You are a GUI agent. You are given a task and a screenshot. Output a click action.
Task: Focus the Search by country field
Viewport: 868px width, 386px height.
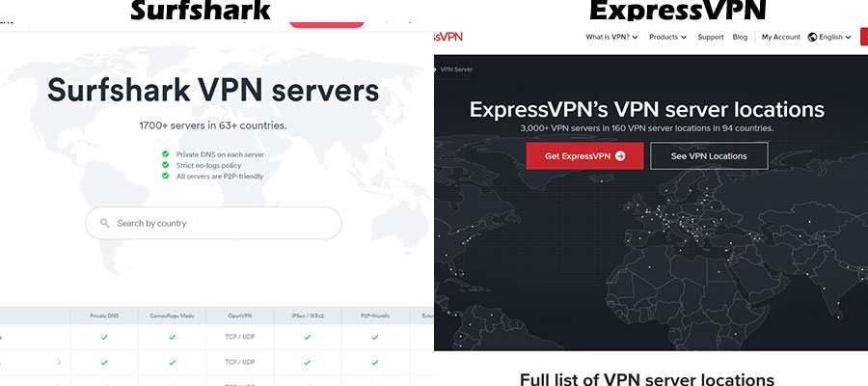tap(213, 223)
